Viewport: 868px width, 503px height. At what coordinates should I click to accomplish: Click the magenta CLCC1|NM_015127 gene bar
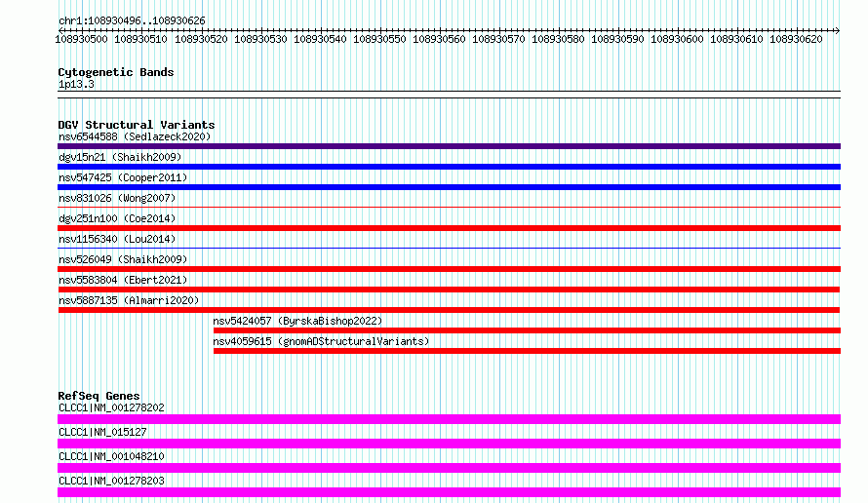pos(449,444)
